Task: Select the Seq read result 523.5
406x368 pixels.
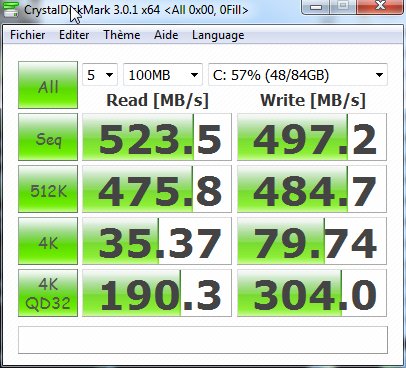Action: click(x=157, y=137)
